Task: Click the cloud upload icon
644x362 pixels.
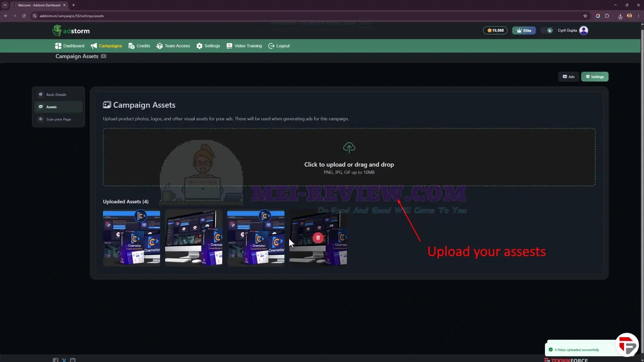Action: [349, 148]
